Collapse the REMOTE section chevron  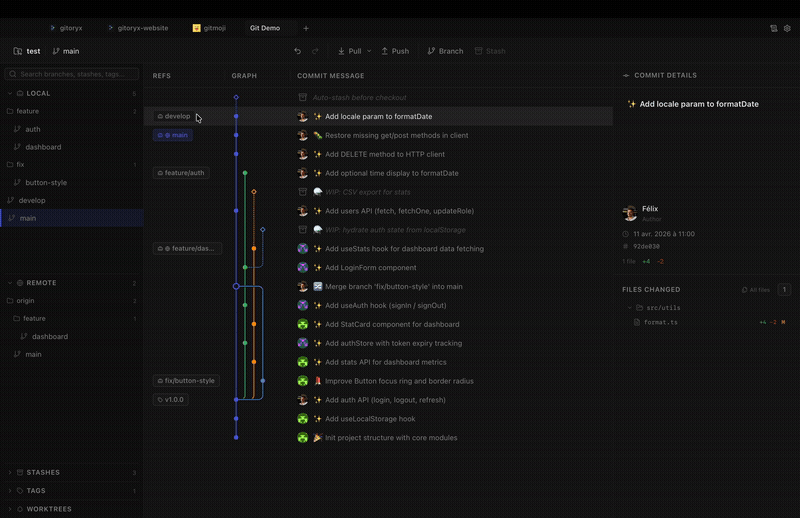10,283
